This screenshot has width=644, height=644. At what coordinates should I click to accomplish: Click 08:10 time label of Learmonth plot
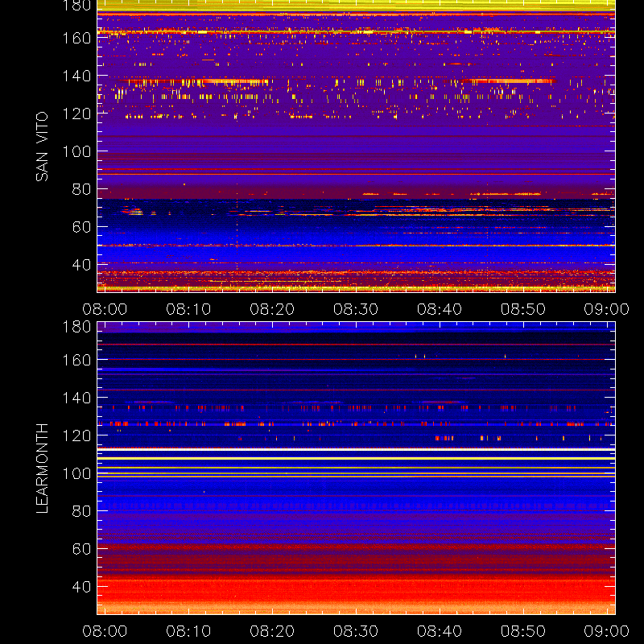pos(188,631)
